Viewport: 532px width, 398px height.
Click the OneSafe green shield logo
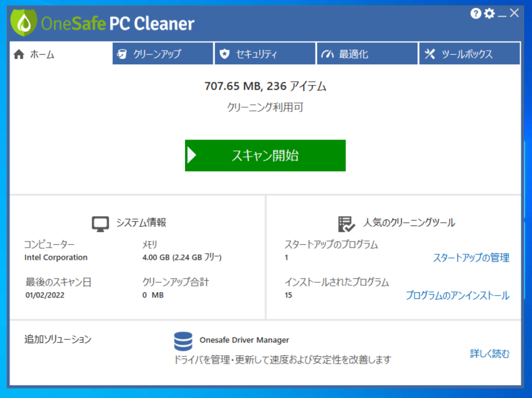(23, 22)
